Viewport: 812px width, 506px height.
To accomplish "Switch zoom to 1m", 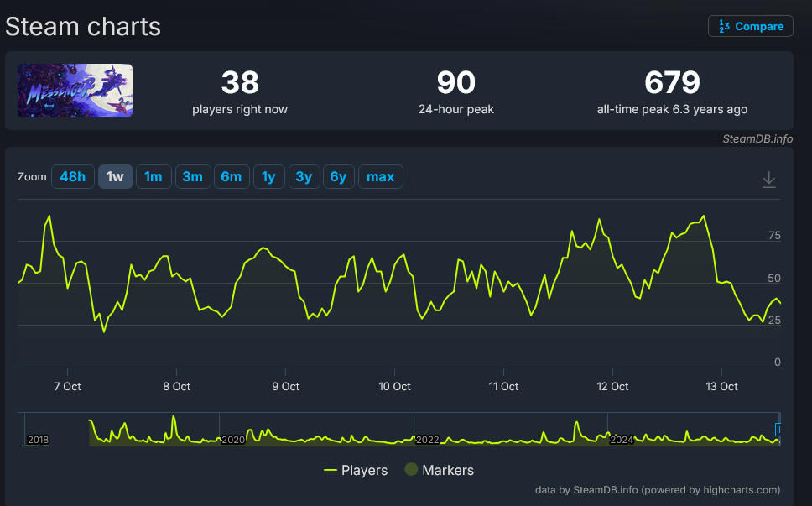I will click(154, 176).
